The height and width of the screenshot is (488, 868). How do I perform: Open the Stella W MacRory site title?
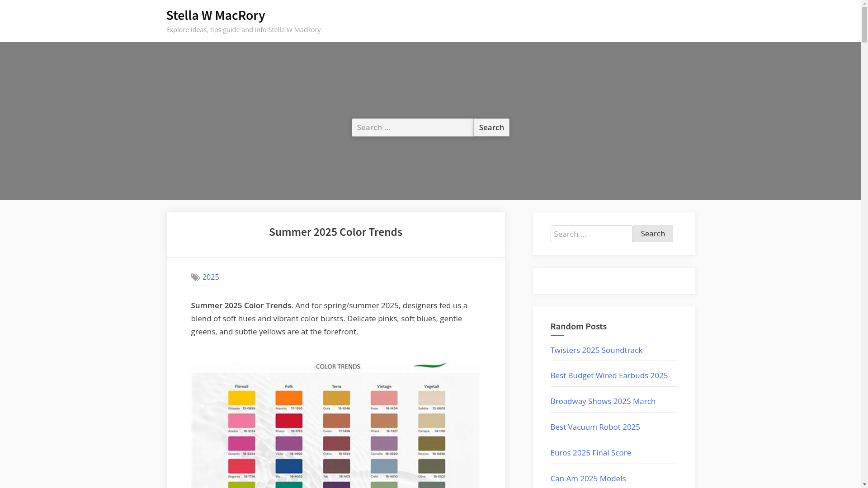[x=216, y=15]
